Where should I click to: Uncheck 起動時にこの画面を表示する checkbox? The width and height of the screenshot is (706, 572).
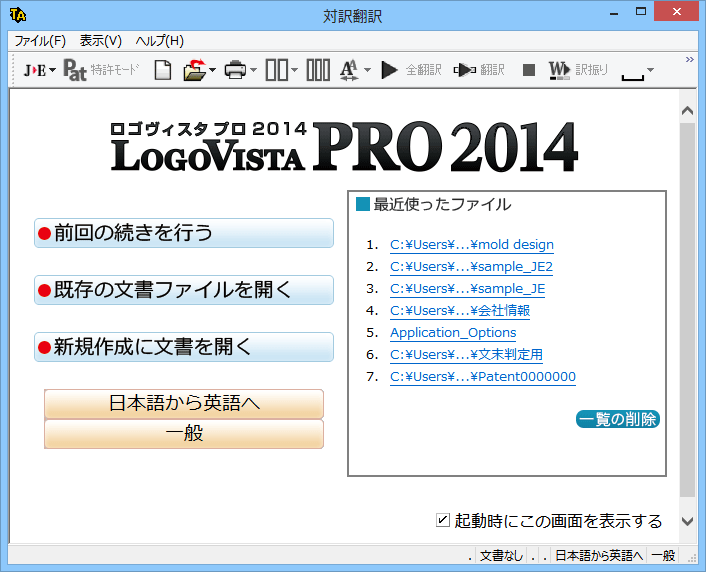443,520
